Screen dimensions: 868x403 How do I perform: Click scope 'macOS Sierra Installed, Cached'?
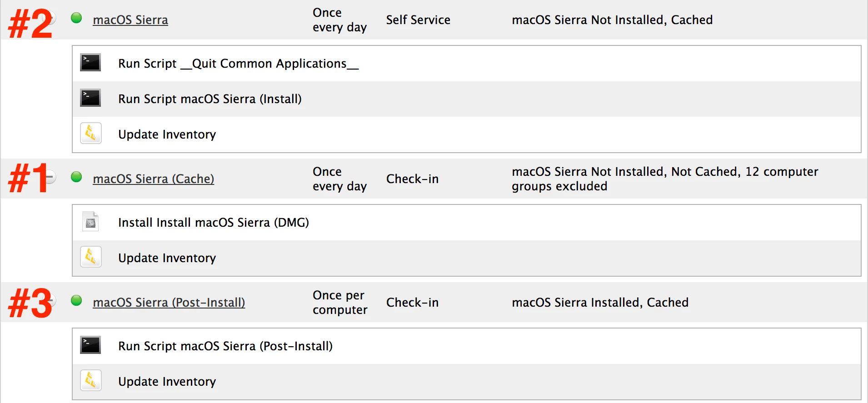click(600, 303)
